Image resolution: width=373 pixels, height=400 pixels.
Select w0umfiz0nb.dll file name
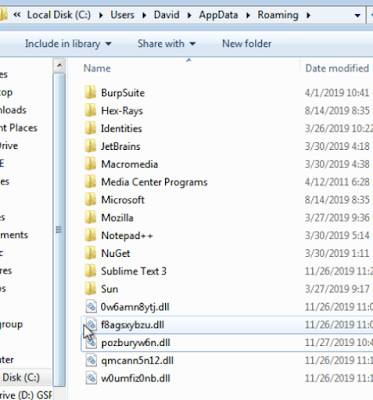pyautogui.click(x=135, y=378)
